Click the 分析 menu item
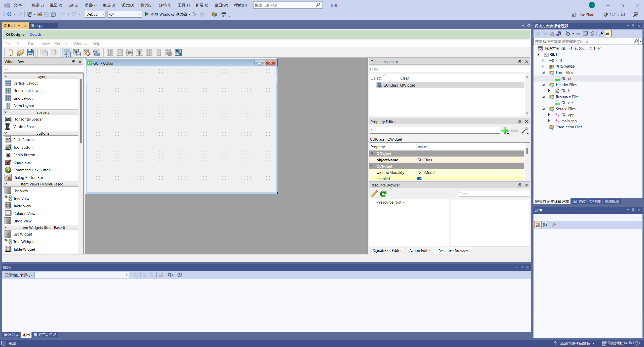The height and width of the screenshot is (347, 644). 164,5
